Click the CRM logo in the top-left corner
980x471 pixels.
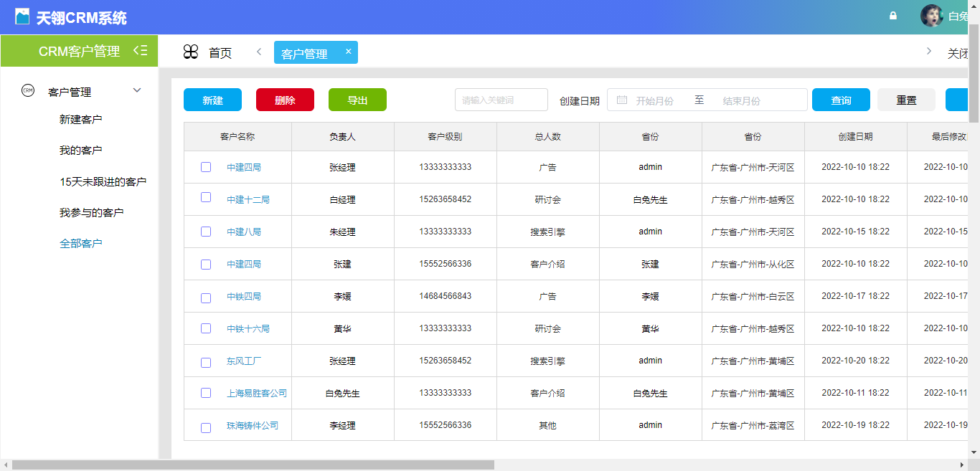(x=23, y=15)
